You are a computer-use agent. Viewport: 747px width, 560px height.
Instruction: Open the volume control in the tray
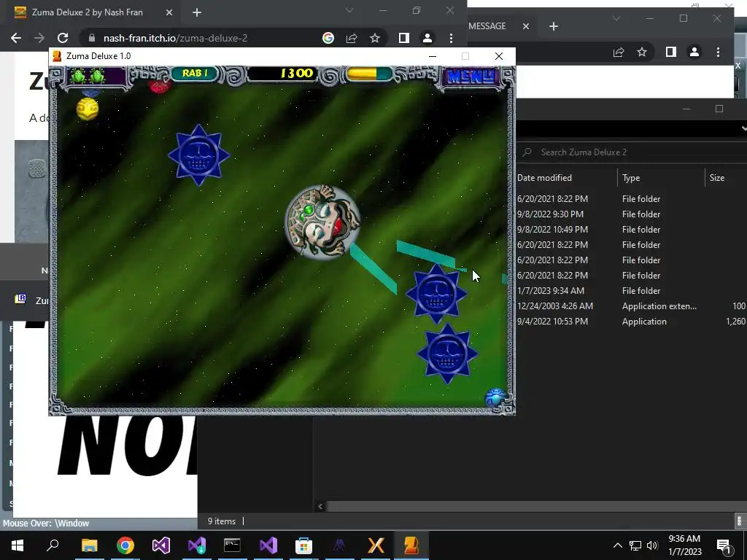click(x=652, y=545)
